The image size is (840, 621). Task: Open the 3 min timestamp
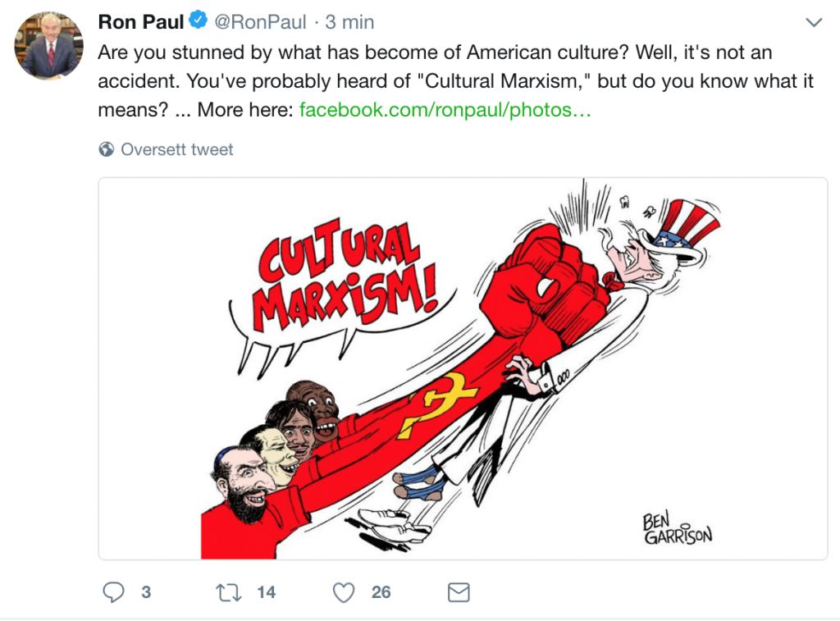(x=349, y=22)
